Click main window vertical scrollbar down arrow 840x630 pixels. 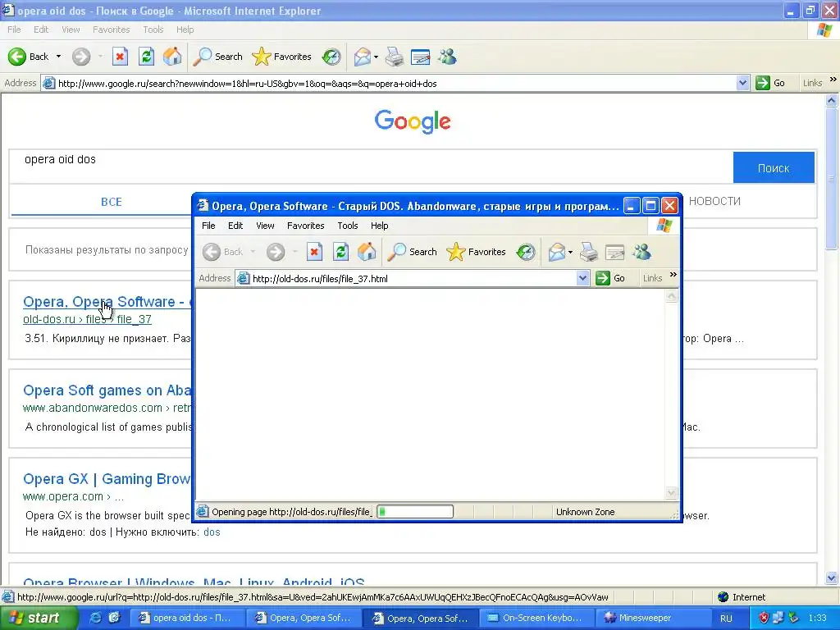click(x=832, y=577)
